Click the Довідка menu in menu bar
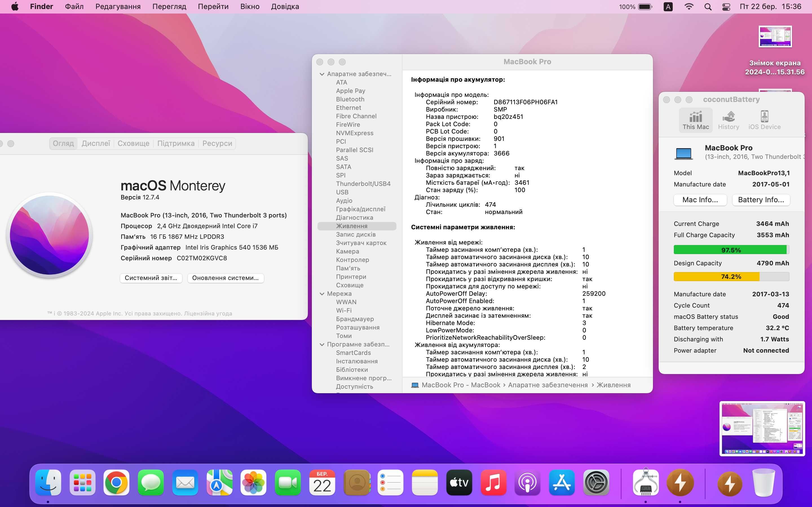Image resolution: width=812 pixels, height=507 pixels. pyautogui.click(x=284, y=6)
